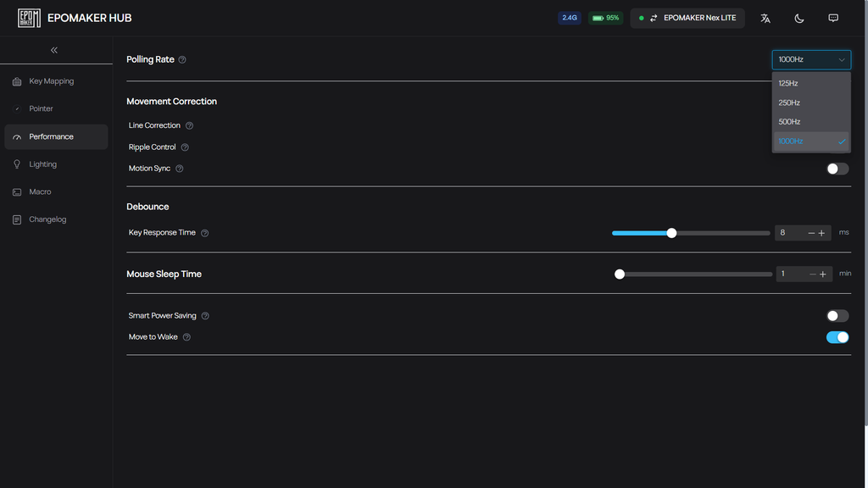Click the Key Response Time slider handle
This screenshot has height=488, width=868.
pyautogui.click(x=671, y=233)
